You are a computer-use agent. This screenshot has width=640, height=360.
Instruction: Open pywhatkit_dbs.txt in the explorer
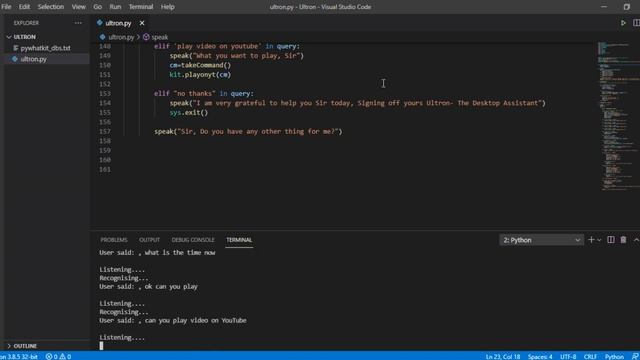[45, 48]
